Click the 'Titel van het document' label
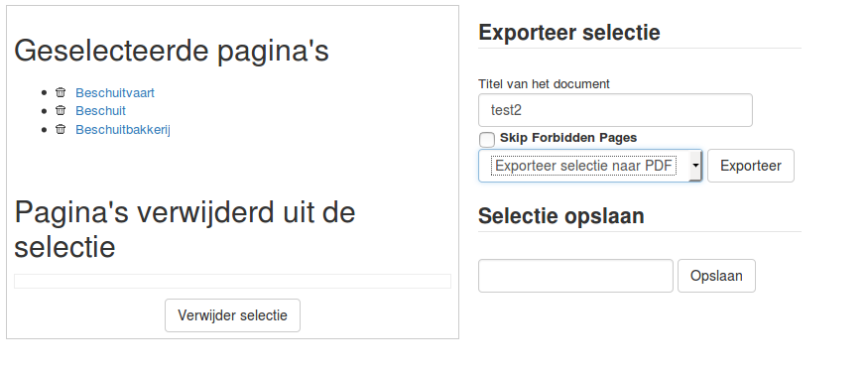This screenshot has height=370, width=868. [x=544, y=84]
